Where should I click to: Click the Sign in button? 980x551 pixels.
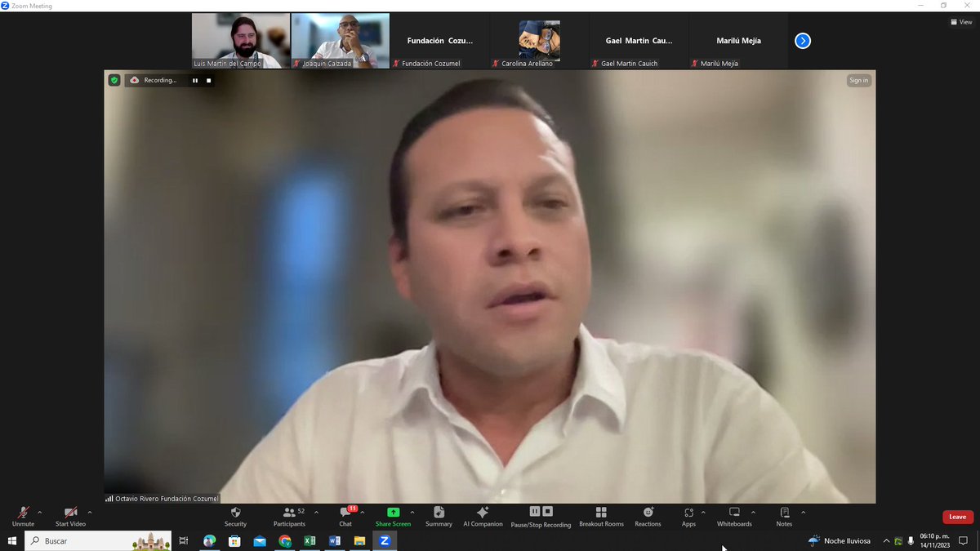tap(858, 80)
